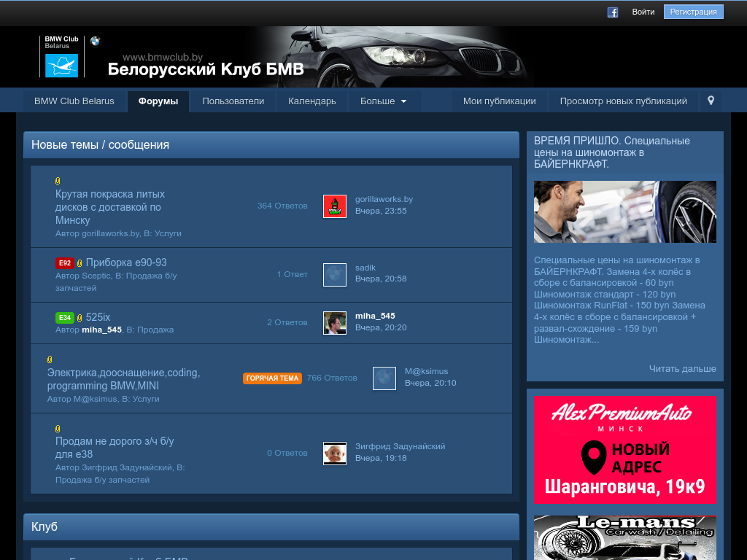Image resolution: width=747 pixels, height=560 pixels.
Task: Click the red E92 tag badge
Action: pos(64,263)
